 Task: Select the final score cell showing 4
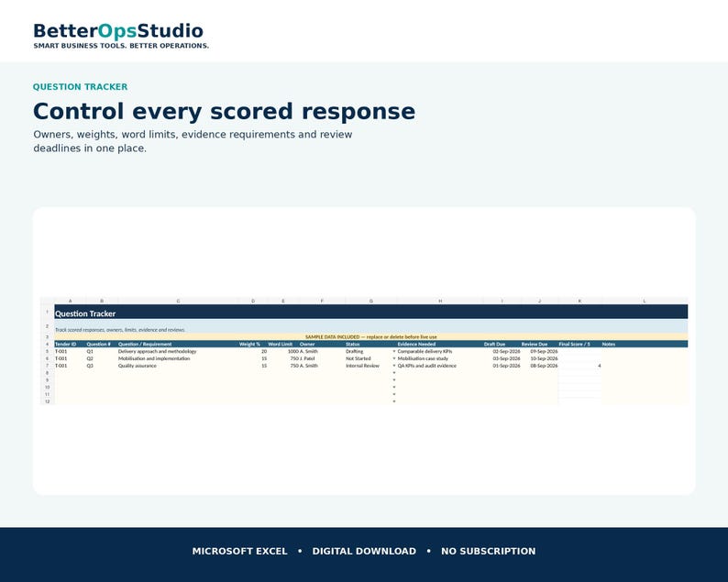tap(579, 366)
